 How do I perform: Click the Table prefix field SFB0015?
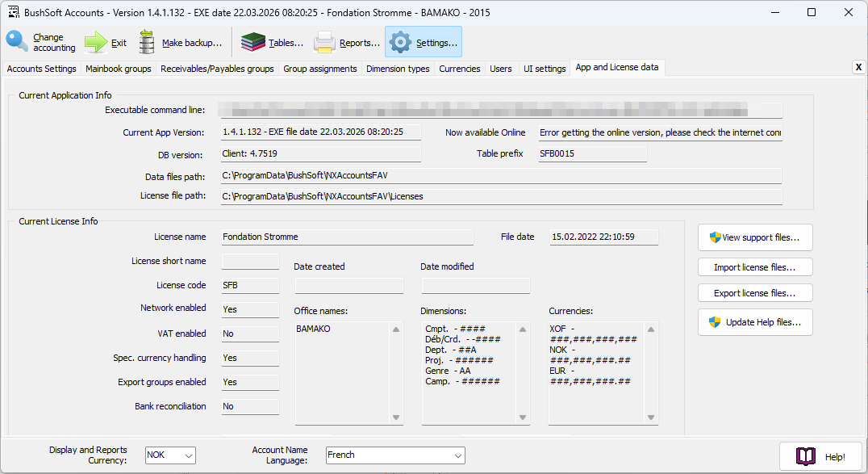(x=592, y=153)
